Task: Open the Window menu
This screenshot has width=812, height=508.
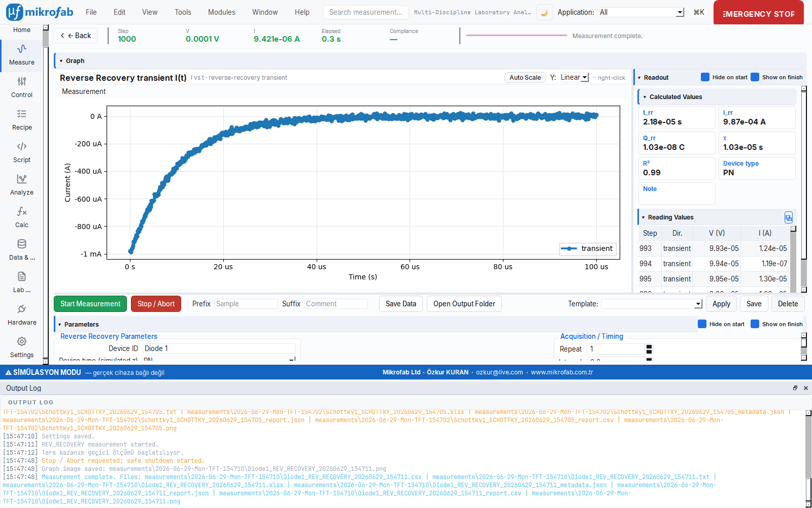Action: (x=265, y=12)
